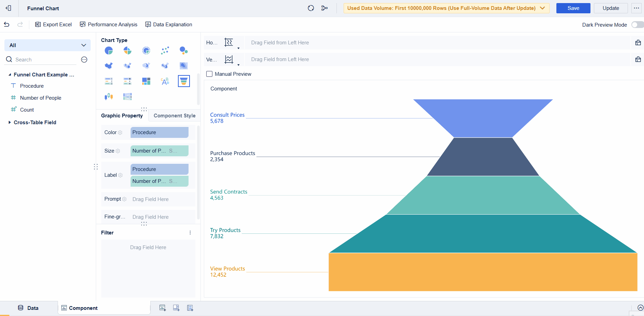Viewport: 644px width, 316px height.
Task: Click the refresh data icon
Action: (311, 8)
